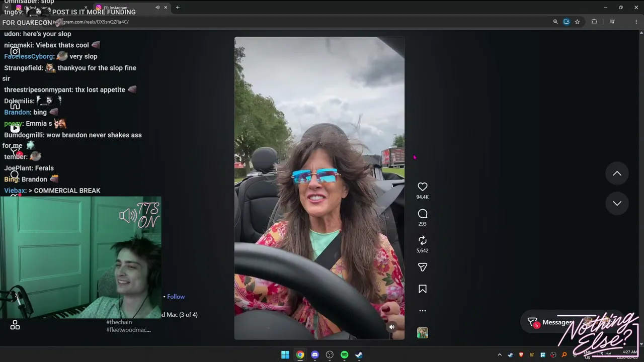
Task: Open Spotify from the taskbar
Action: coord(344,355)
